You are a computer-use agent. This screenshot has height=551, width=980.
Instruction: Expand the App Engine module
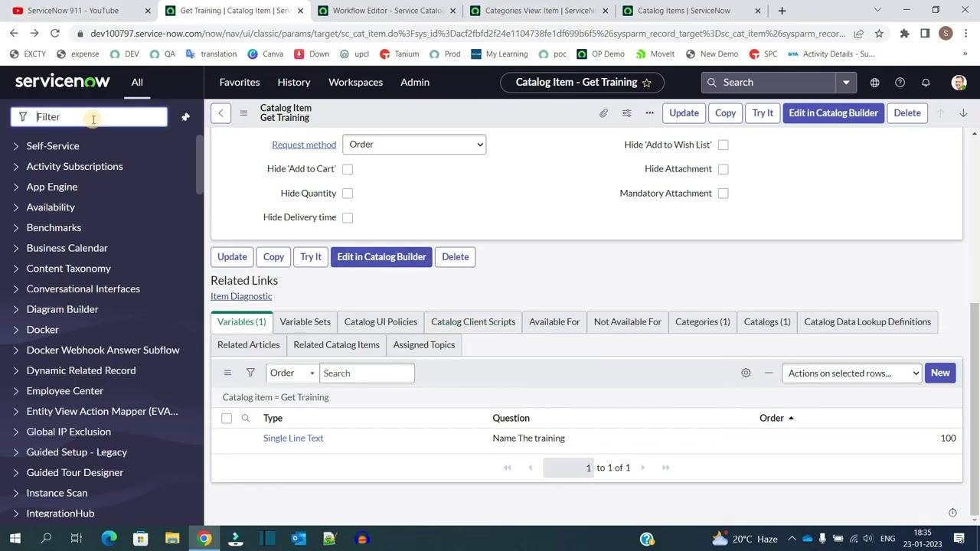tap(51, 187)
